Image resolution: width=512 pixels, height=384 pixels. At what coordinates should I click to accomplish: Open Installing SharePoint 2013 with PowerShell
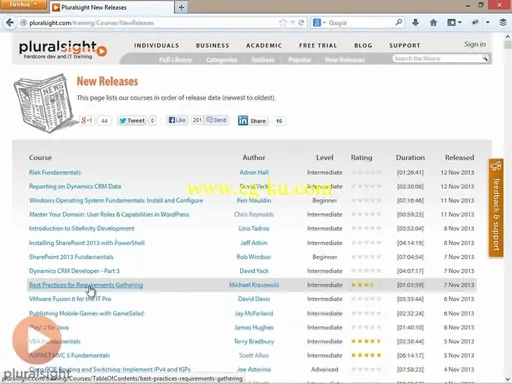87,243
